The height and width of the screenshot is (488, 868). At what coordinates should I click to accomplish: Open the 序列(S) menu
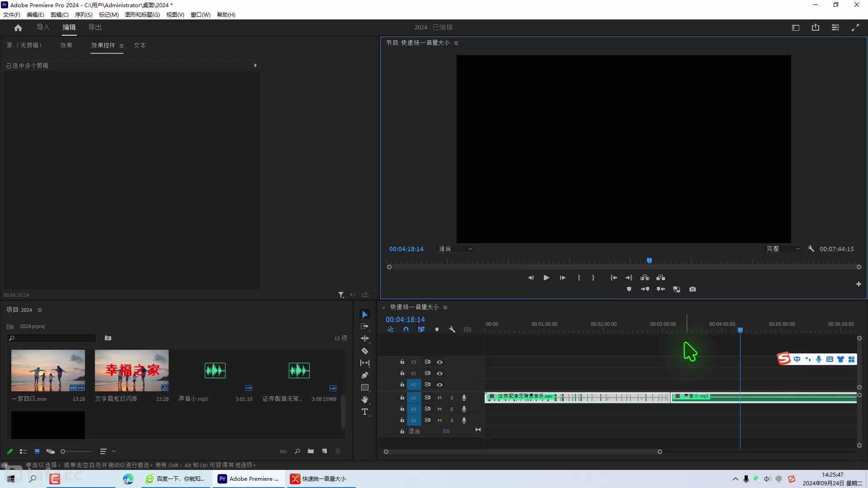84,14
